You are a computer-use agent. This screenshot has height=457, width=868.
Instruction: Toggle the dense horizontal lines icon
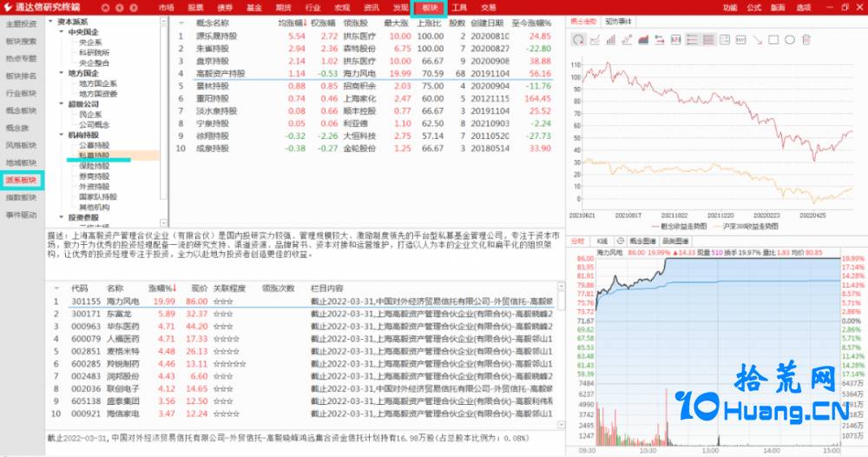708,40
